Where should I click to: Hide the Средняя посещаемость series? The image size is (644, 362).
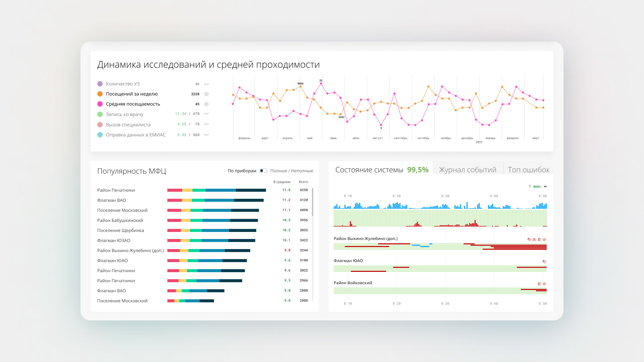click(207, 104)
